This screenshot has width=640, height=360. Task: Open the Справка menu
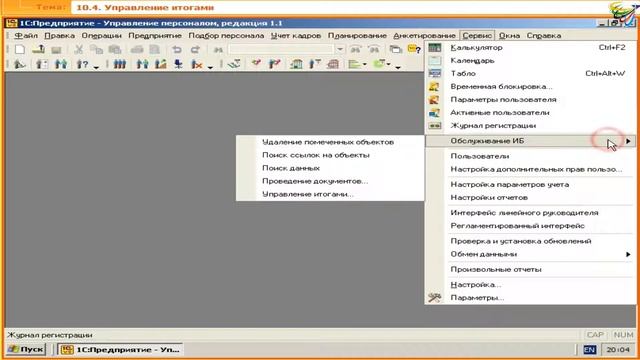click(544, 36)
